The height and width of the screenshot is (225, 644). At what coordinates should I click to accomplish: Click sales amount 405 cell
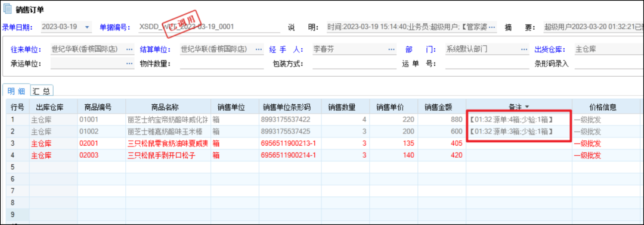click(442, 143)
